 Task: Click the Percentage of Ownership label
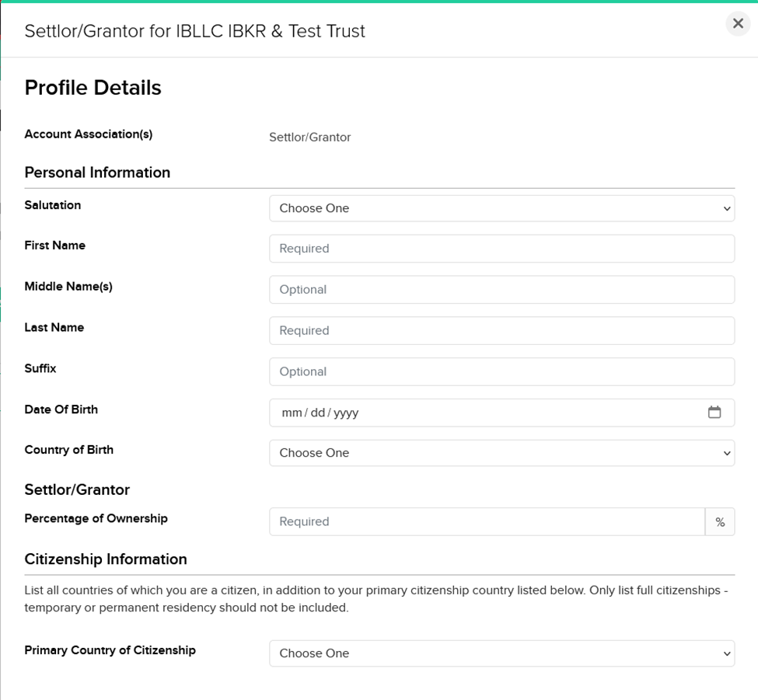pyautogui.click(x=96, y=518)
